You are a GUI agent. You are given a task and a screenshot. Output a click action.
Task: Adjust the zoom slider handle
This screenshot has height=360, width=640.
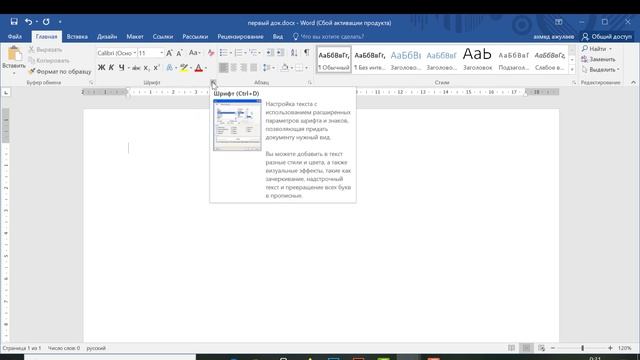pos(582,348)
